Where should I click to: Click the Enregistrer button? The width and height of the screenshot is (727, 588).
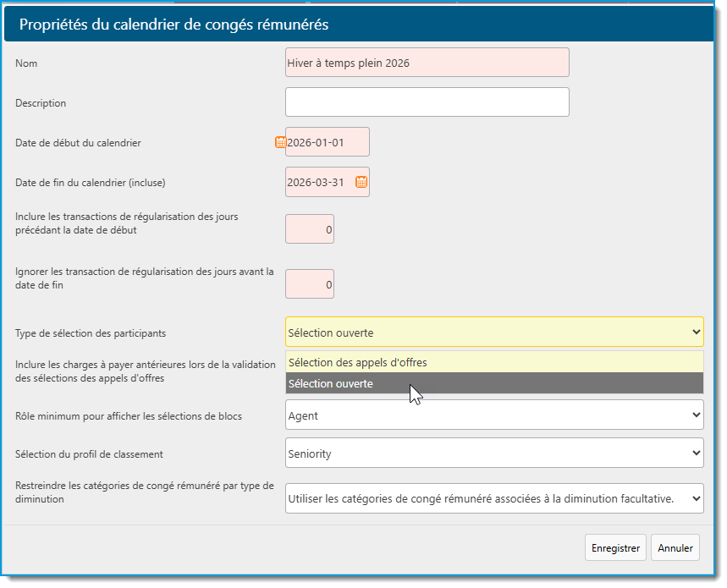pyautogui.click(x=615, y=547)
